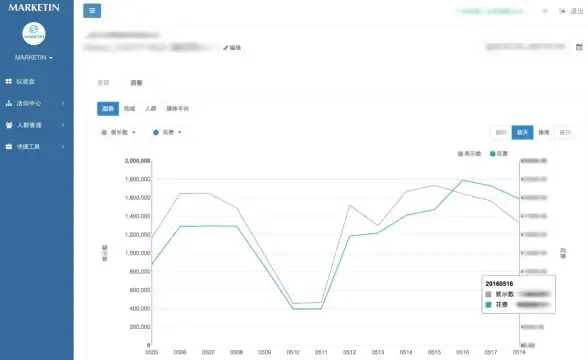Viewport: 588px width, 360px height.
Task: Switch to the 地域 tab
Action: pyautogui.click(x=129, y=108)
